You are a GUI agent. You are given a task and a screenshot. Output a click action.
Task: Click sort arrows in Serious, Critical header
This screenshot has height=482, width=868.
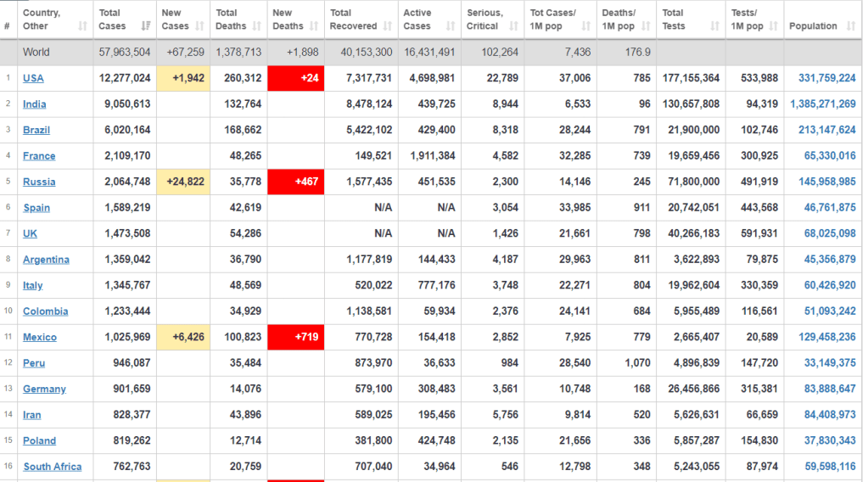pyautogui.click(x=513, y=26)
